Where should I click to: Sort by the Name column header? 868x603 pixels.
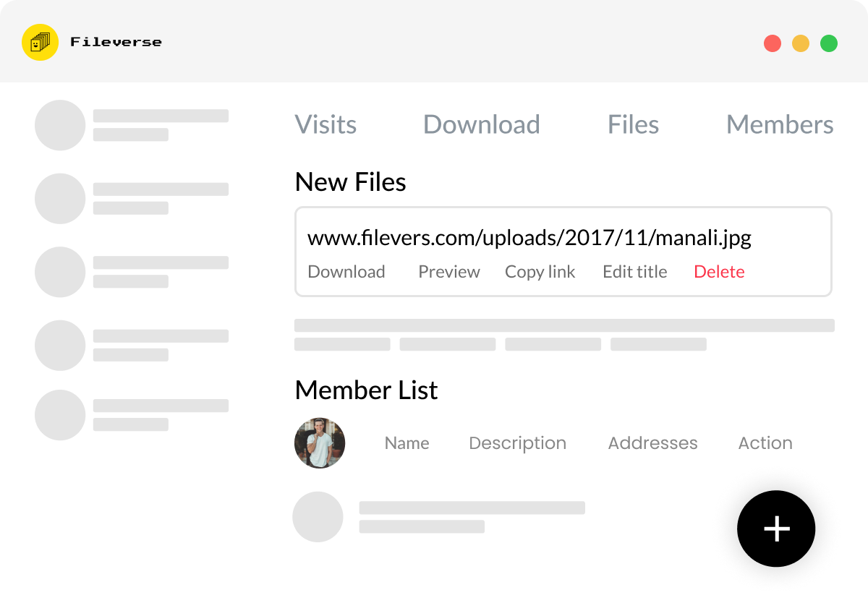(407, 442)
